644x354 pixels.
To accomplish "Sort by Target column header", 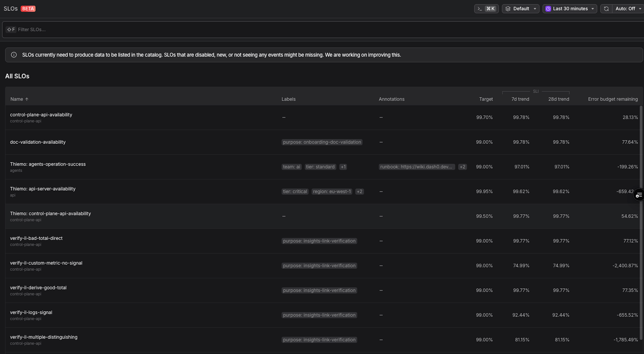I will click(x=486, y=99).
